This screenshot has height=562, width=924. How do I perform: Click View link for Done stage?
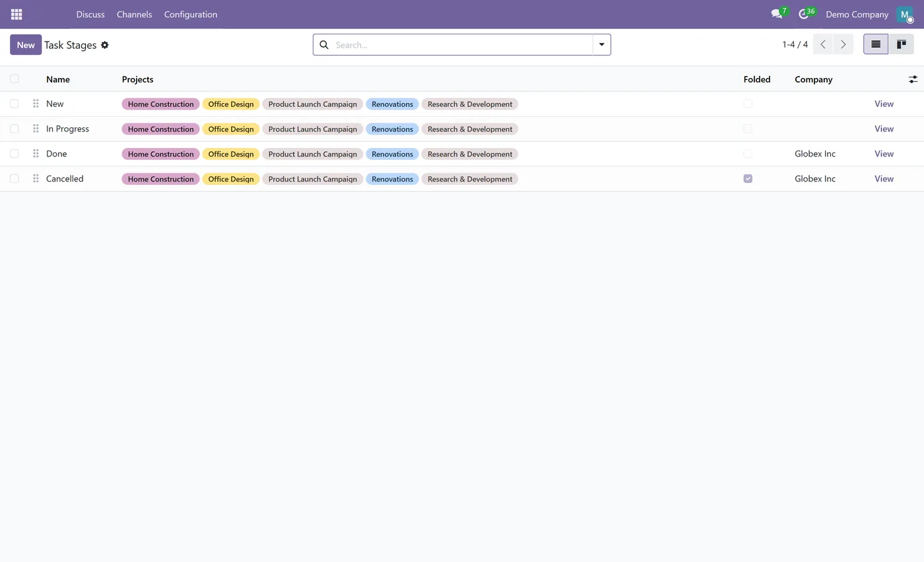pos(884,154)
